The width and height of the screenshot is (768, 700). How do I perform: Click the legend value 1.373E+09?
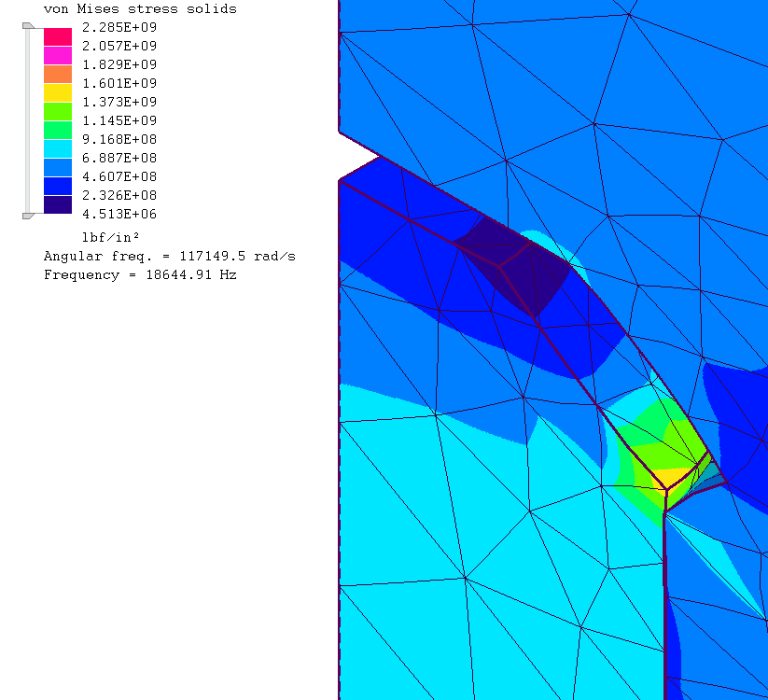119,102
